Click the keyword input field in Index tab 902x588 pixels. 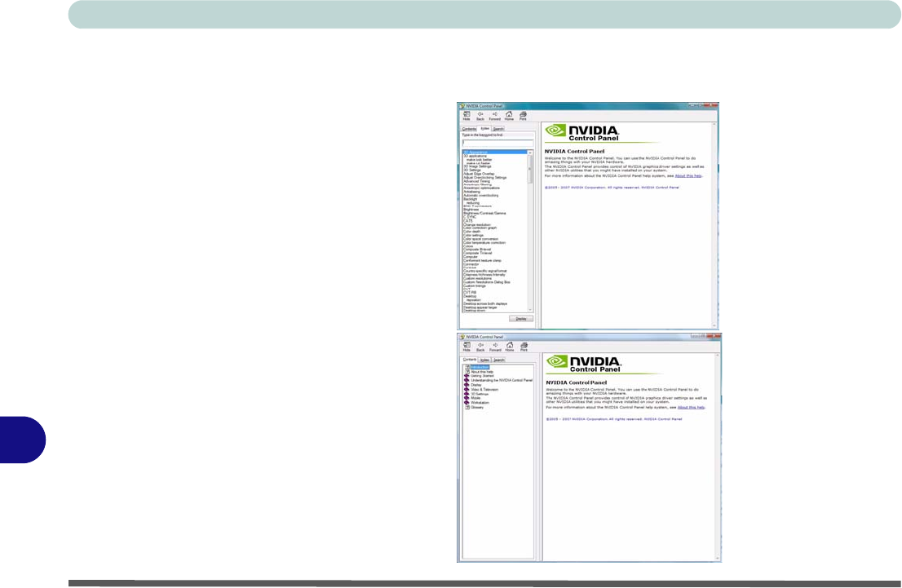[x=497, y=142]
